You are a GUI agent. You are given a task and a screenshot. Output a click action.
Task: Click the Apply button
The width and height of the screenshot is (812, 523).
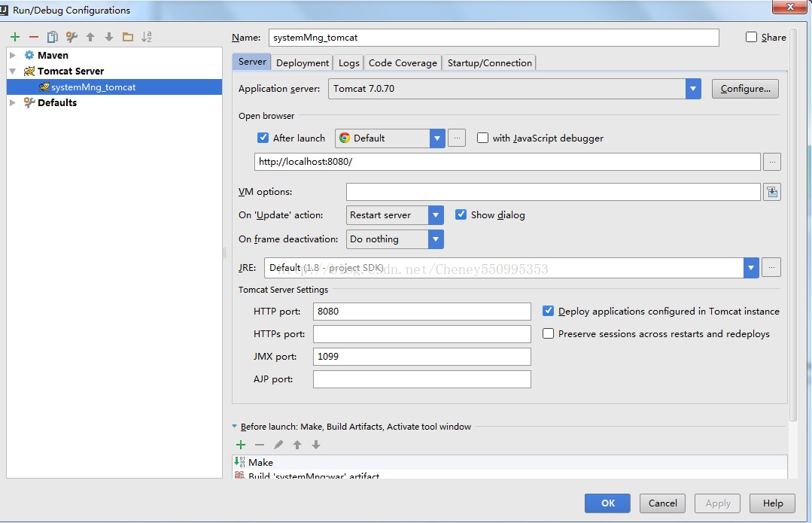click(x=717, y=503)
